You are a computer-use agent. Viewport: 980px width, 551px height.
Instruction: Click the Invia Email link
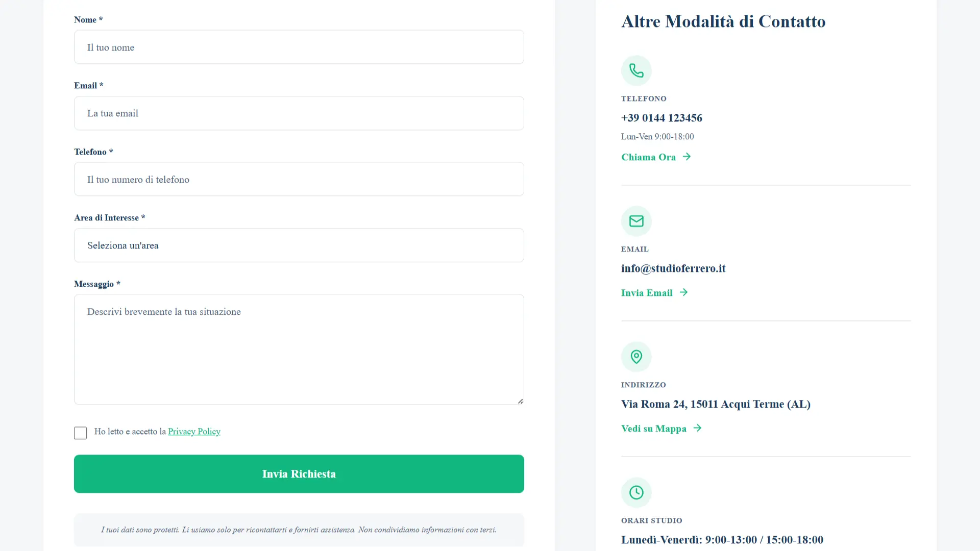tap(647, 293)
